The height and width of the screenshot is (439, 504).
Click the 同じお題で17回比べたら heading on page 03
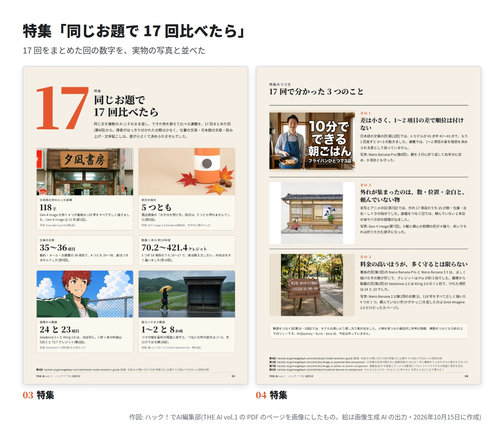tap(126, 106)
